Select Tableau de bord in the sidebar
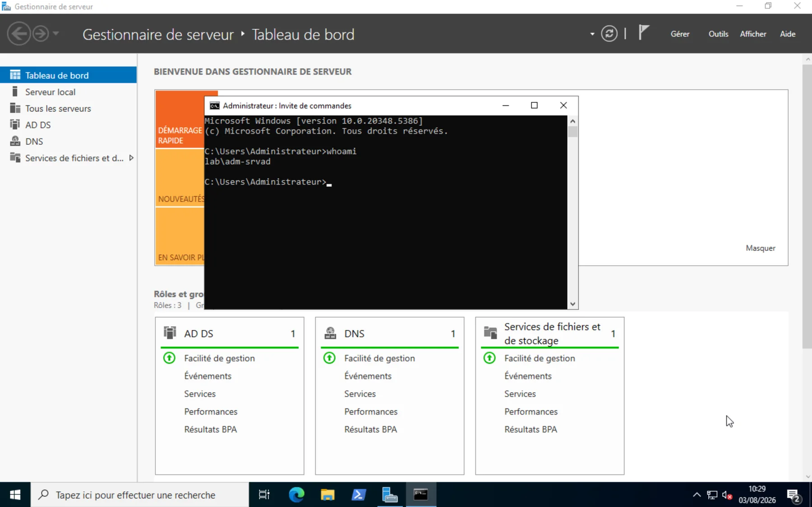The width and height of the screenshot is (812, 507). coord(68,75)
